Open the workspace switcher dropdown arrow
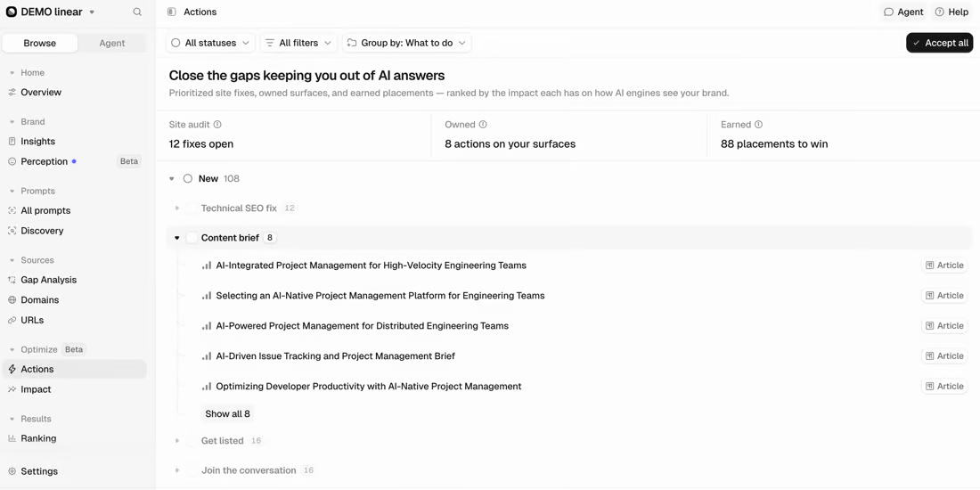This screenshot has width=980, height=490. pos(92,12)
